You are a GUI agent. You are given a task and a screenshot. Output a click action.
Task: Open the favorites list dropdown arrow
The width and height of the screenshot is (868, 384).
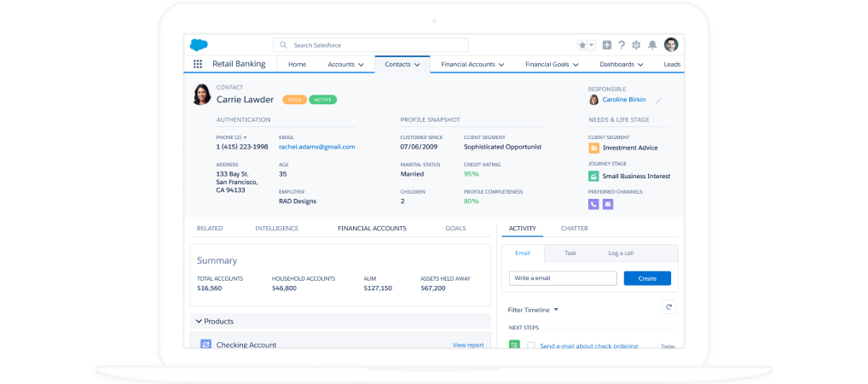591,45
